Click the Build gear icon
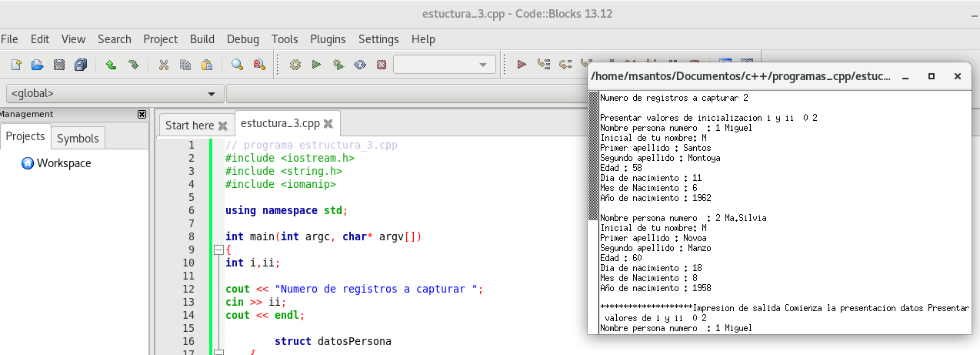This screenshot has height=355, width=980. click(295, 65)
